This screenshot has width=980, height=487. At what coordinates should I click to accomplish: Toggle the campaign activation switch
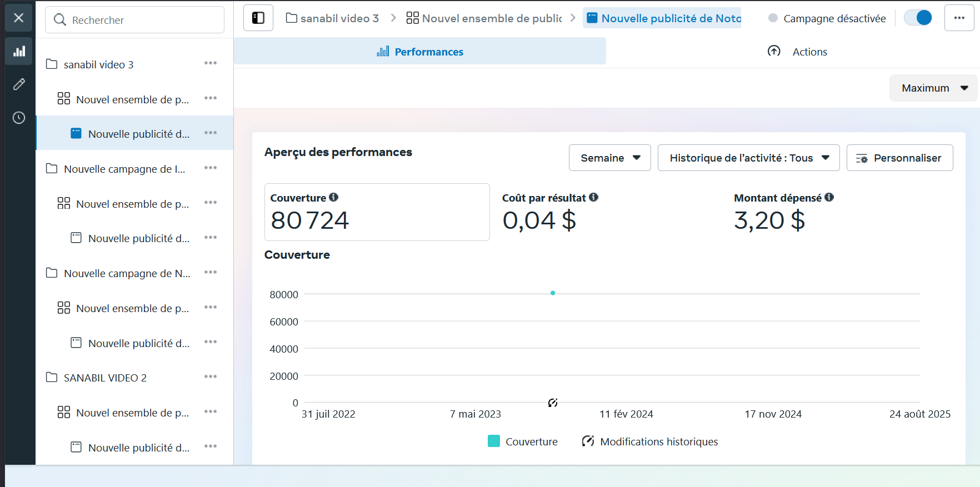(918, 18)
